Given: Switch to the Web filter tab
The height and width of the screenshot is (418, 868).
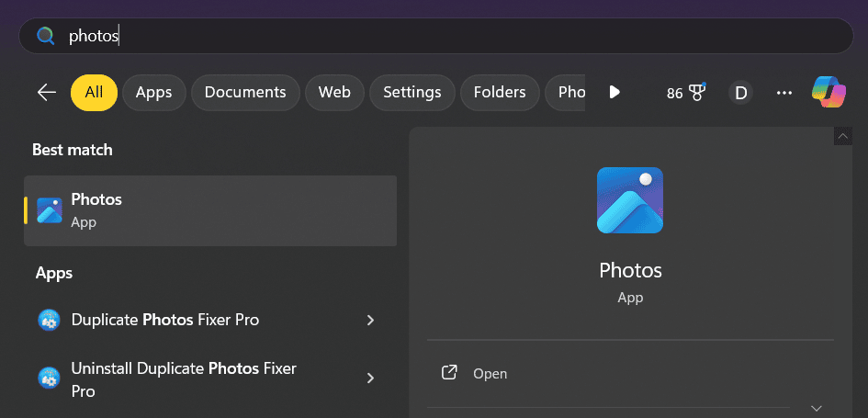Looking at the screenshot, I should [334, 93].
